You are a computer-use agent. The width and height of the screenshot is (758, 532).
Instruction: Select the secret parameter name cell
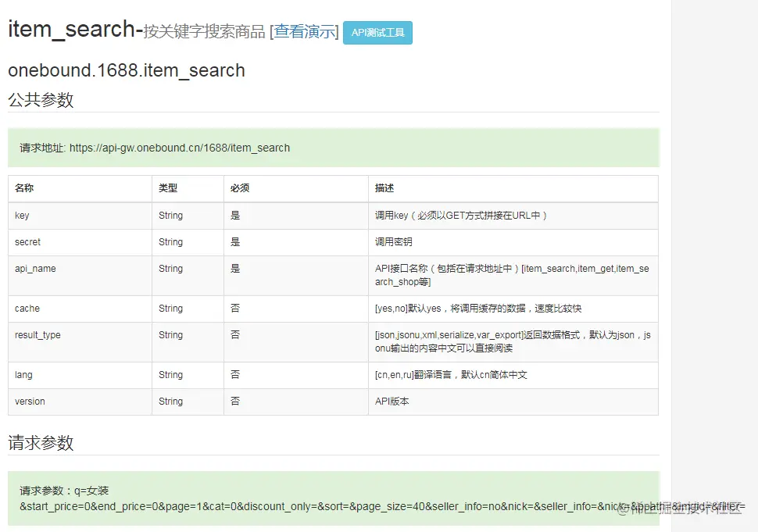[x=80, y=242]
